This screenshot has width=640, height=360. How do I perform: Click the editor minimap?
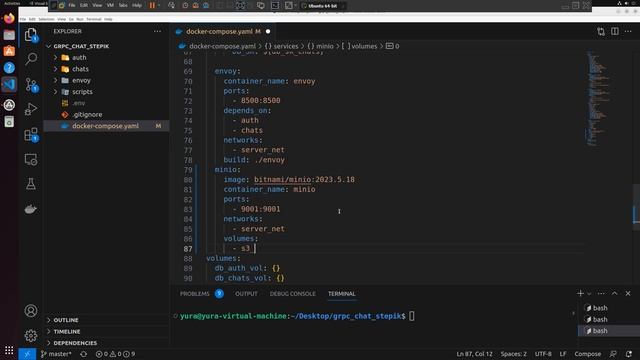[598, 98]
